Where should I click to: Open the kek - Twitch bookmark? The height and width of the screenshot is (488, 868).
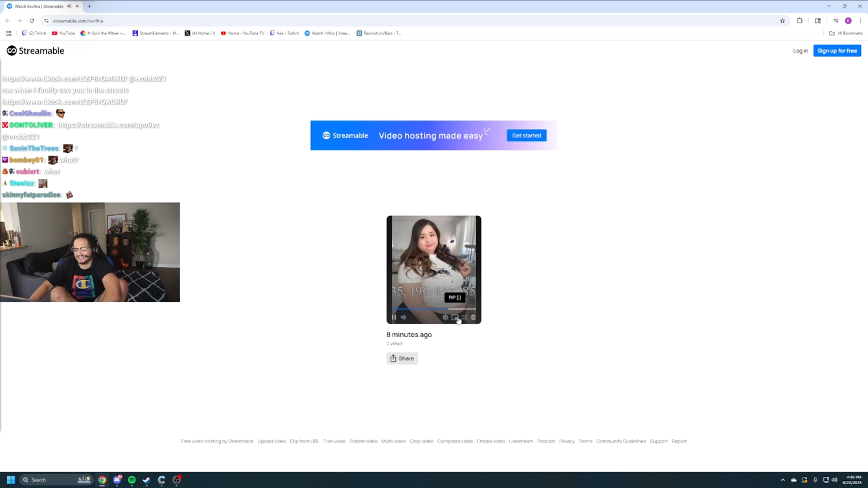[284, 33]
